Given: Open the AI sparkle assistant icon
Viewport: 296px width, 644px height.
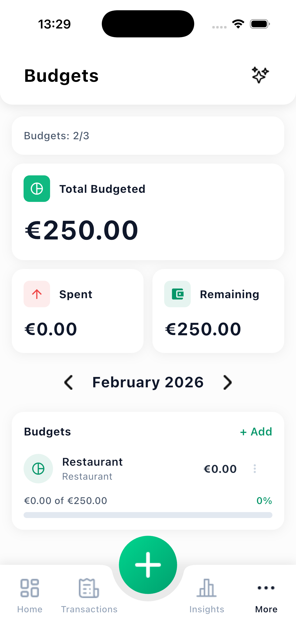Looking at the screenshot, I should coord(260,75).
